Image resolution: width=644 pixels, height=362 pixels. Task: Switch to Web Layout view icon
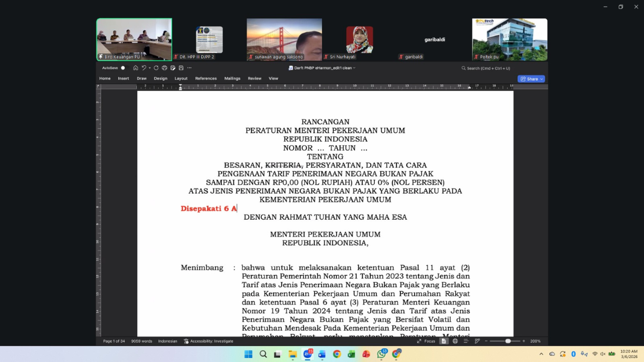point(455,341)
